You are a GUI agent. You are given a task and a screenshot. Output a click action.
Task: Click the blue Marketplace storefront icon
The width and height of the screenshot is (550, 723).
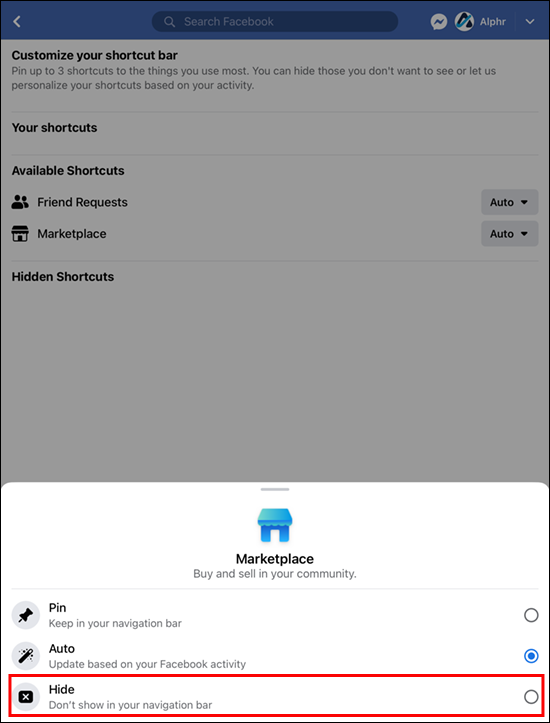click(x=275, y=525)
